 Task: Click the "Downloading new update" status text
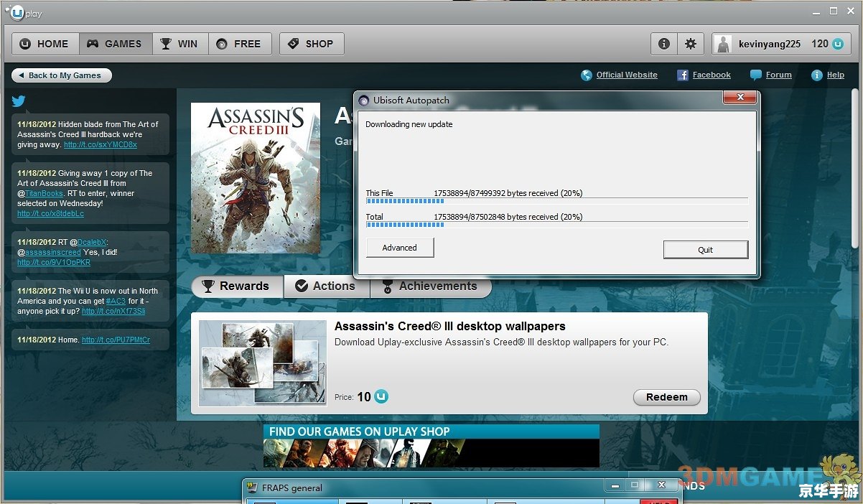(409, 124)
